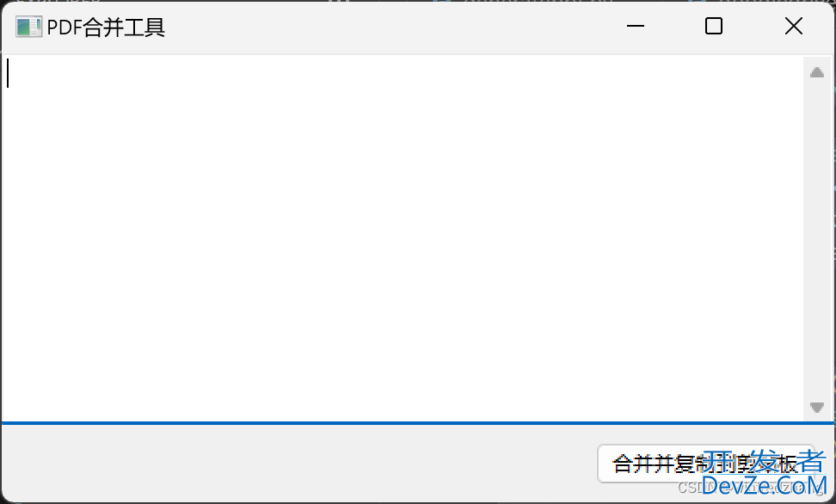Click the blue progress bar line

pos(418,423)
